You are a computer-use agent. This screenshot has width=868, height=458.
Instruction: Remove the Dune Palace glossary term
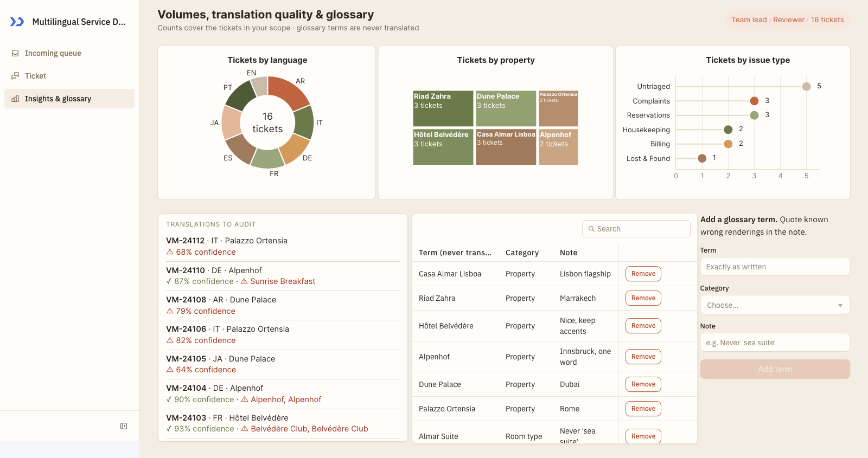click(643, 384)
